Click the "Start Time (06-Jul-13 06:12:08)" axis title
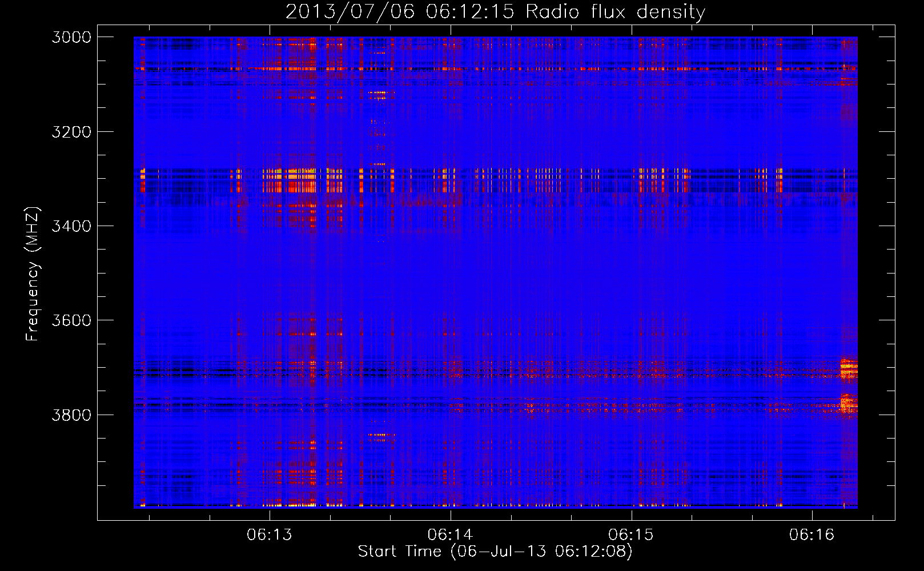This screenshot has width=924, height=571. (x=495, y=552)
